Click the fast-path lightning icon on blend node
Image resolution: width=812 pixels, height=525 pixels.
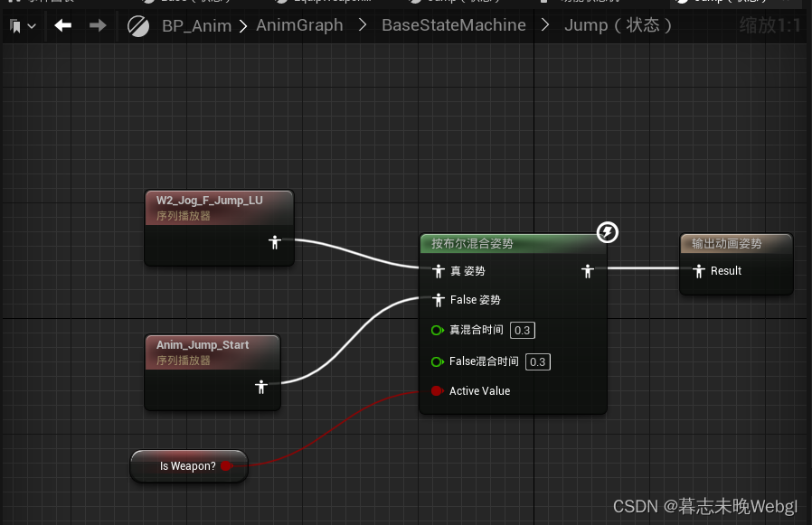click(608, 232)
